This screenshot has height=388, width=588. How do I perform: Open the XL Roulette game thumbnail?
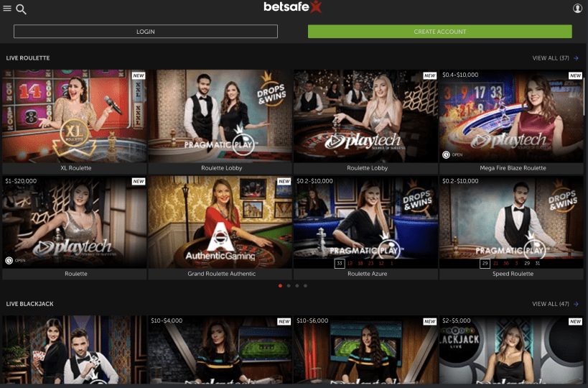[x=74, y=116]
